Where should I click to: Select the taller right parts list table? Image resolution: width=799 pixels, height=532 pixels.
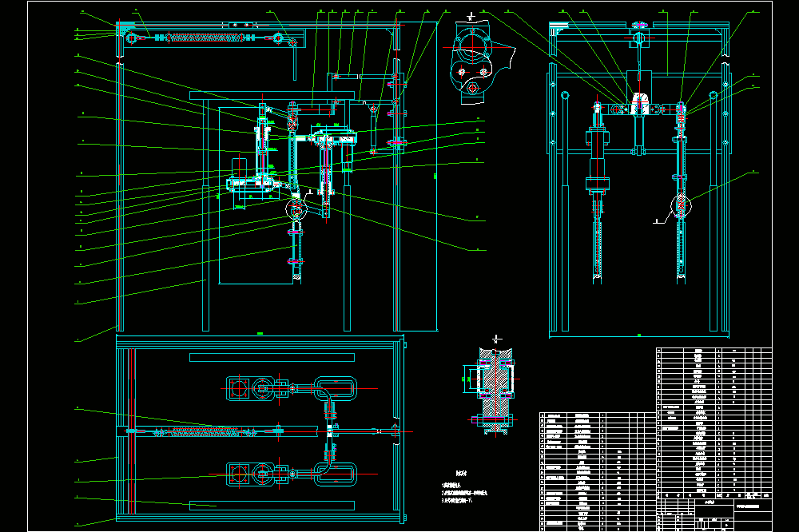coord(714,423)
